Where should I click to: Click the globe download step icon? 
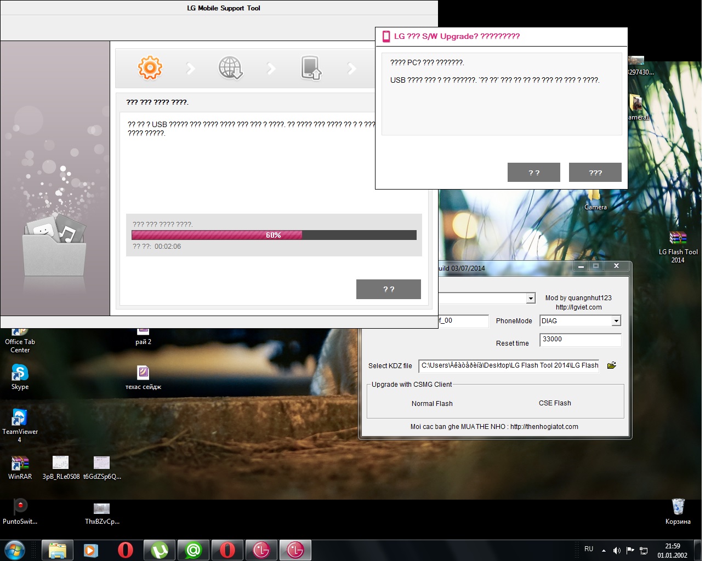(230, 68)
